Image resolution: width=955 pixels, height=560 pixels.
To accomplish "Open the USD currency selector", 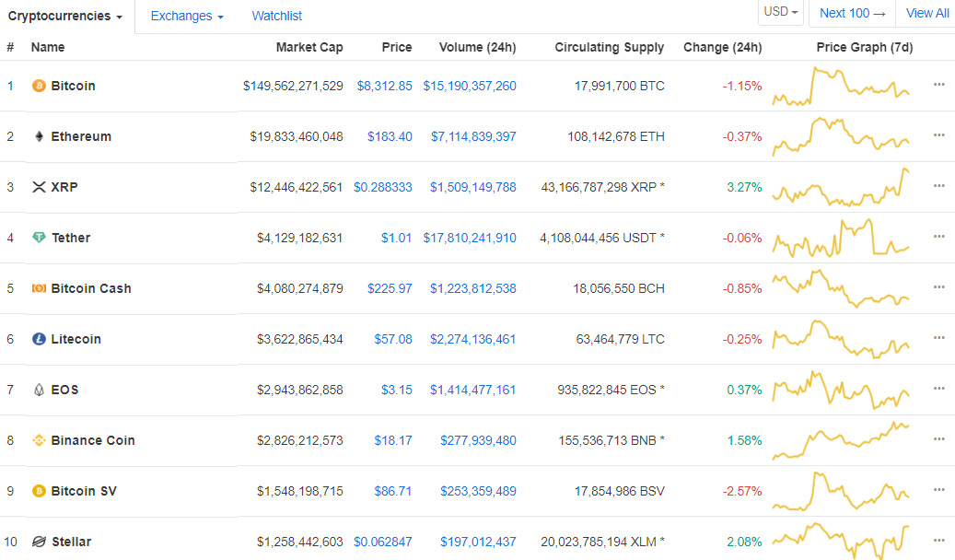I will 781,12.
